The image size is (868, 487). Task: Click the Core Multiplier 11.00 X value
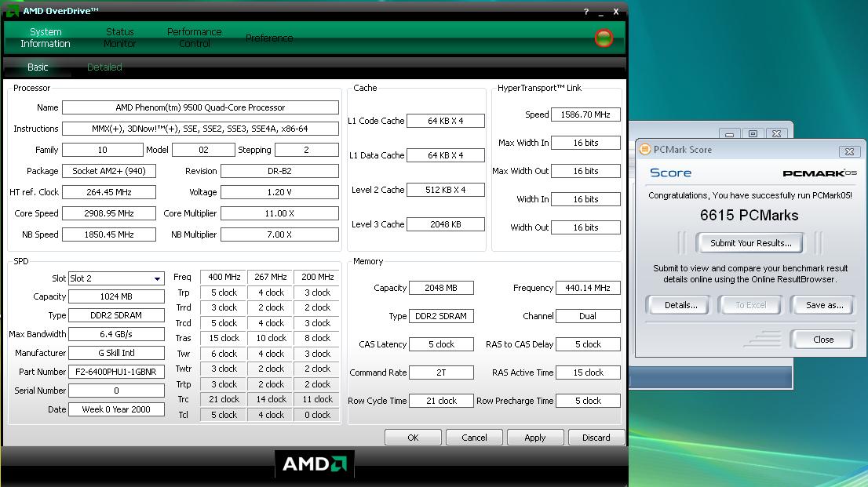(x=279, y=213)
